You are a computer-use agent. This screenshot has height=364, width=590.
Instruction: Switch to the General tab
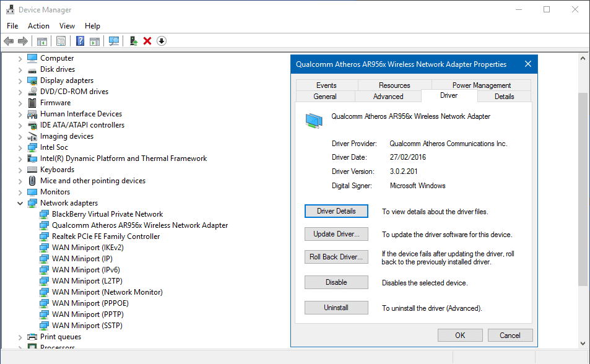pos(325,97)
